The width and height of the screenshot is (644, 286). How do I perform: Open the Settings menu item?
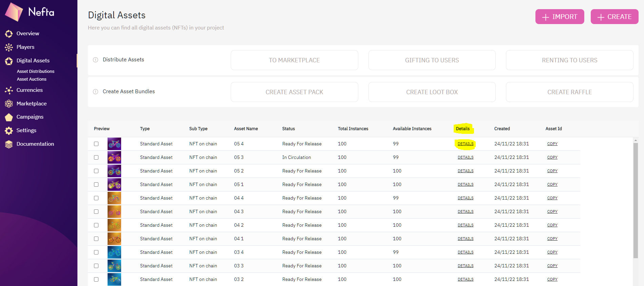click(x=26, y=130)
